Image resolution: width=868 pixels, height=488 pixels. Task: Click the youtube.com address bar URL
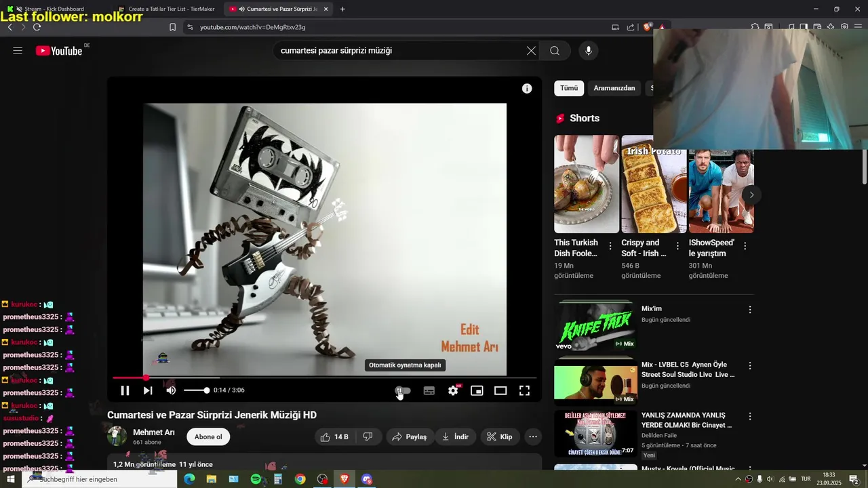point(252,27)
